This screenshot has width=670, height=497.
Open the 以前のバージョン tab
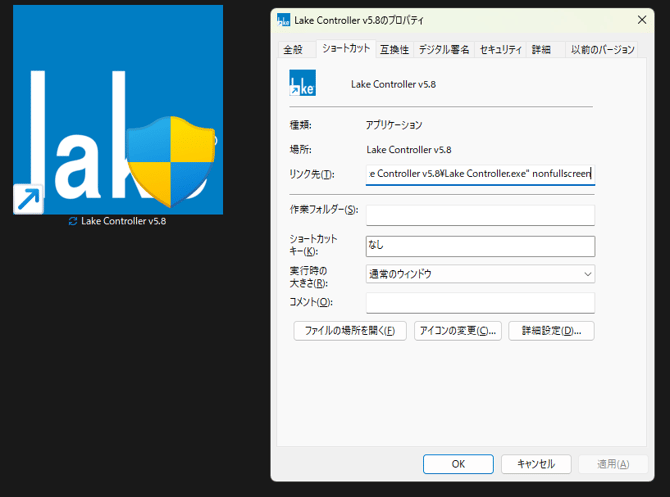[602, 50]
